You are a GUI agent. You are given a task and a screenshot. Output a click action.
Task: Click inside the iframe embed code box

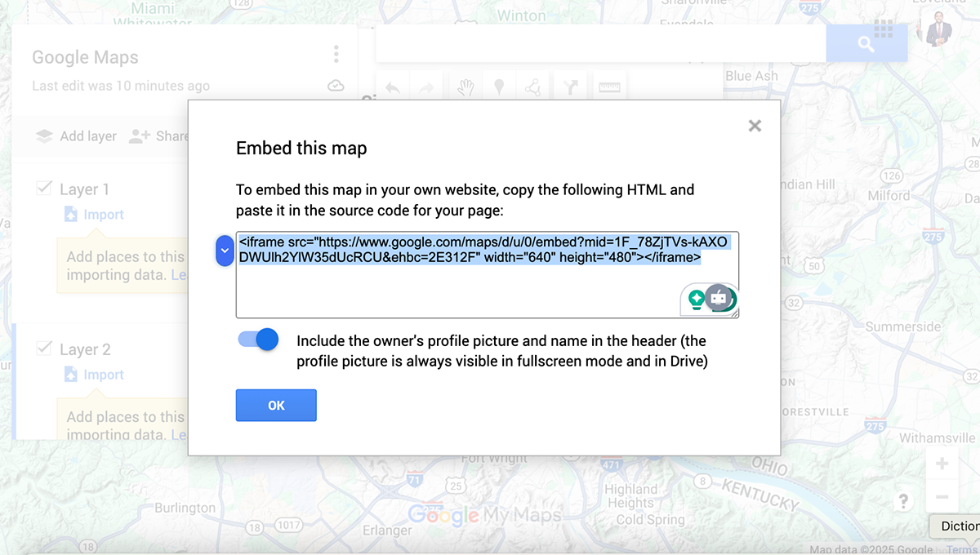pos(457,290)
